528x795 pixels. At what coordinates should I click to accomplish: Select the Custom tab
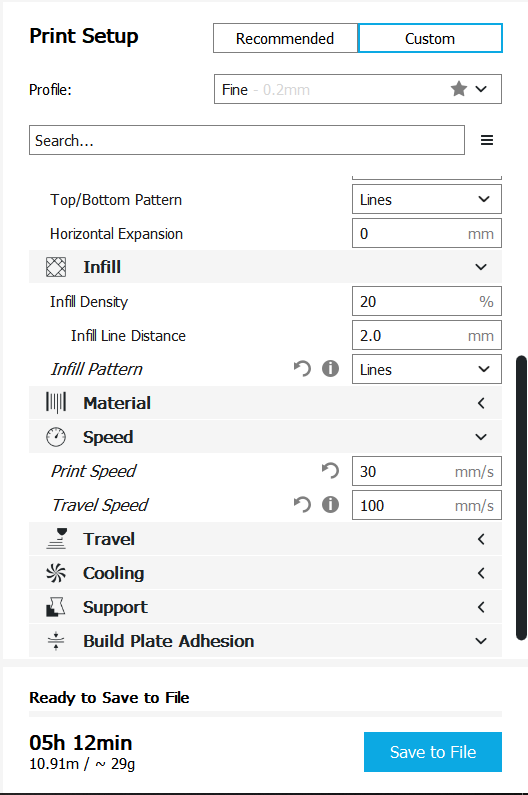click(430, 38)
